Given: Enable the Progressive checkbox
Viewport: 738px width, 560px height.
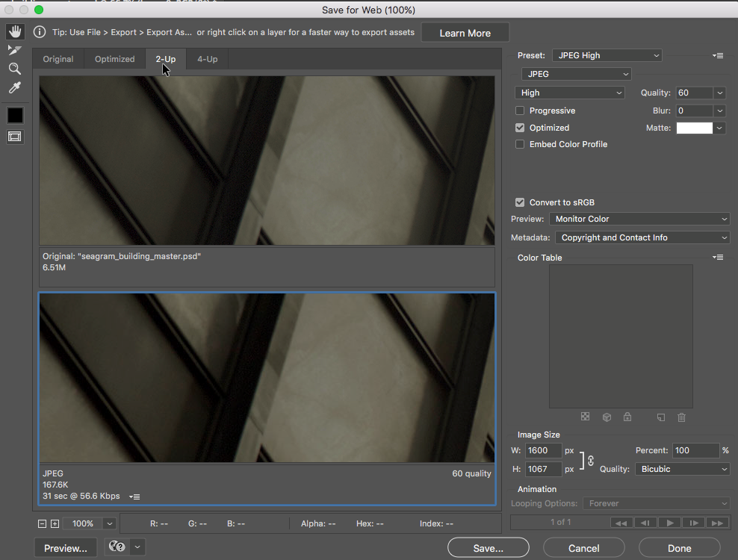Looking at the screenshot, I should point(520,111).
